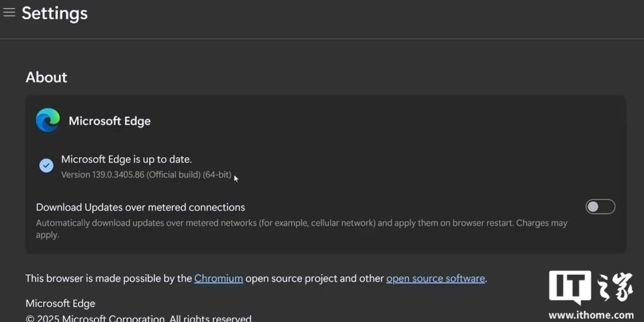
Task: Click the metered networks description text
Action: click(301, 223)
